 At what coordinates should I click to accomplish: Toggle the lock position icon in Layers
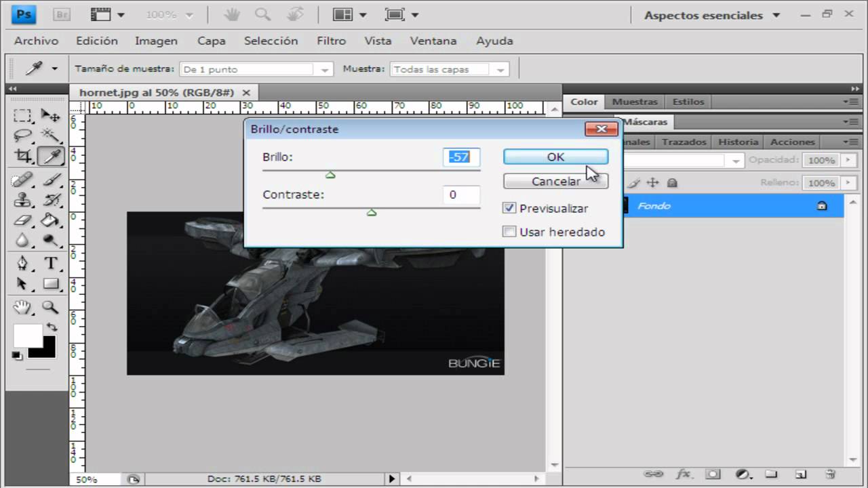(653, 182)
